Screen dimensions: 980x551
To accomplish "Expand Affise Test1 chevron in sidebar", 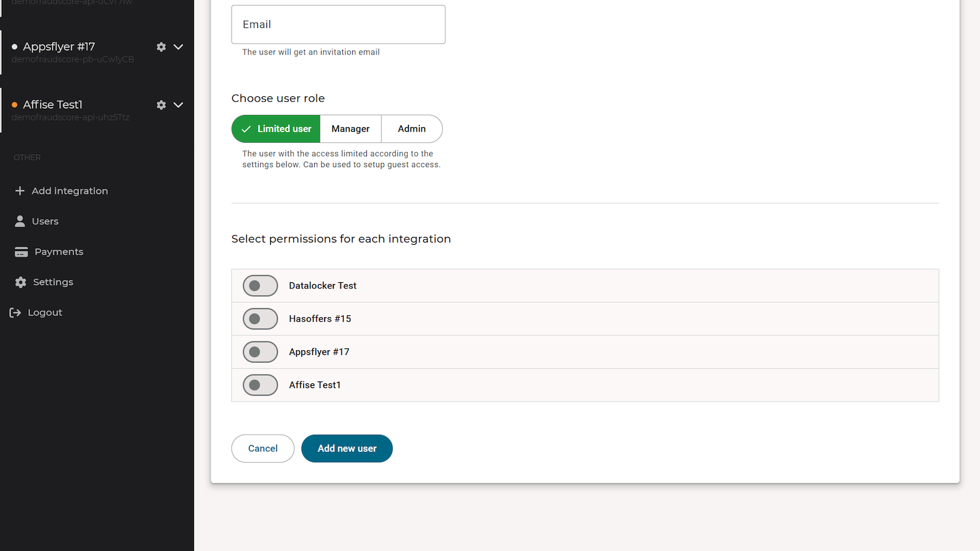I will click(178, 105).
